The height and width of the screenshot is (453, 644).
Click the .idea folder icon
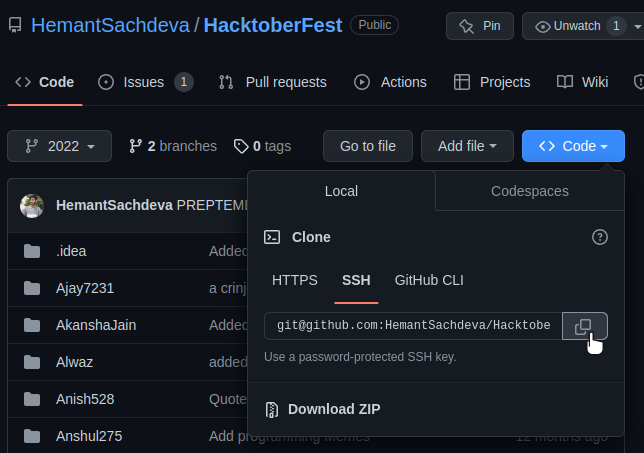32,251
